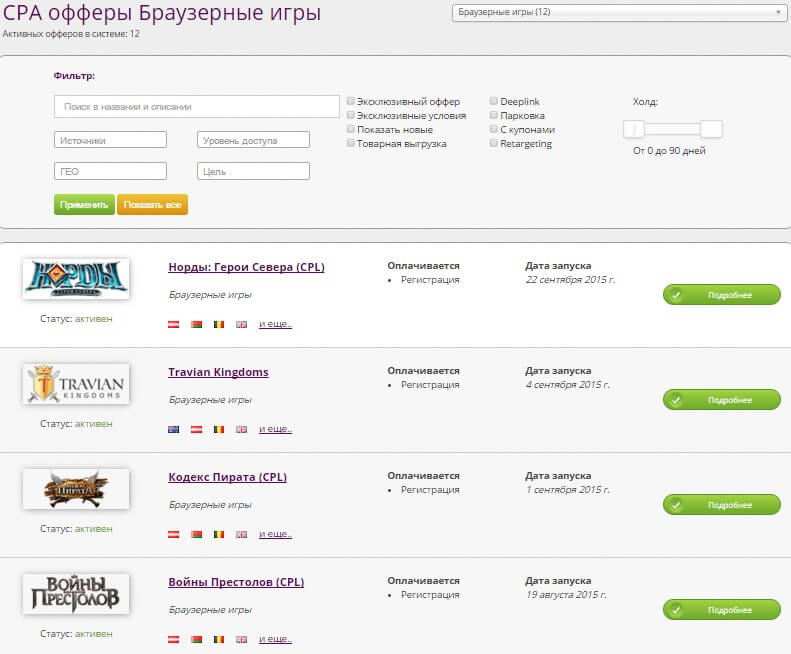Click the Austria flag in Войны Престолов row

[x=174, y=639]
